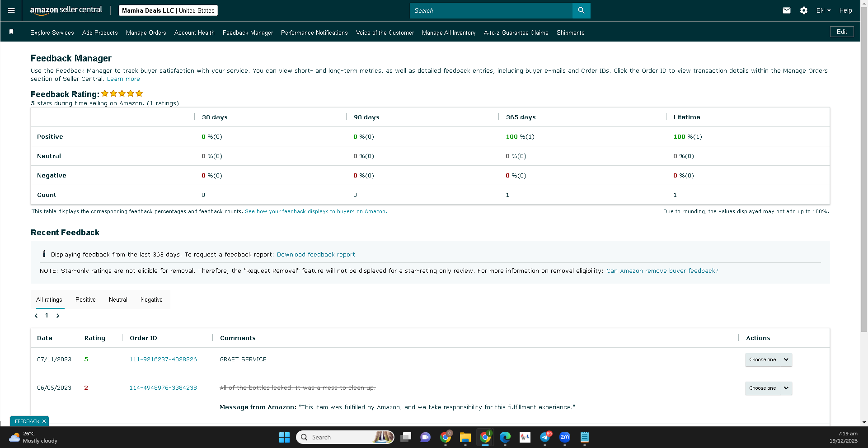Open Telegram from the taskbar
868x448 pixels.
click(x=545, y=437)
